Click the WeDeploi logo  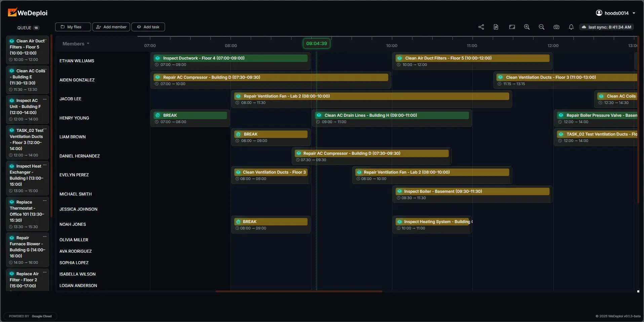(x=28, y=13)
